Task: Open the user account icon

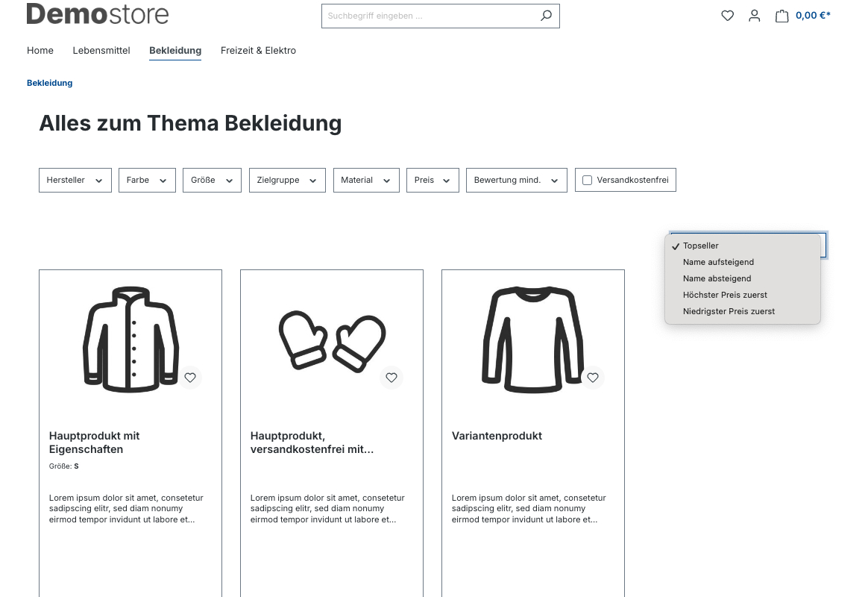Action: pos(754,16)
